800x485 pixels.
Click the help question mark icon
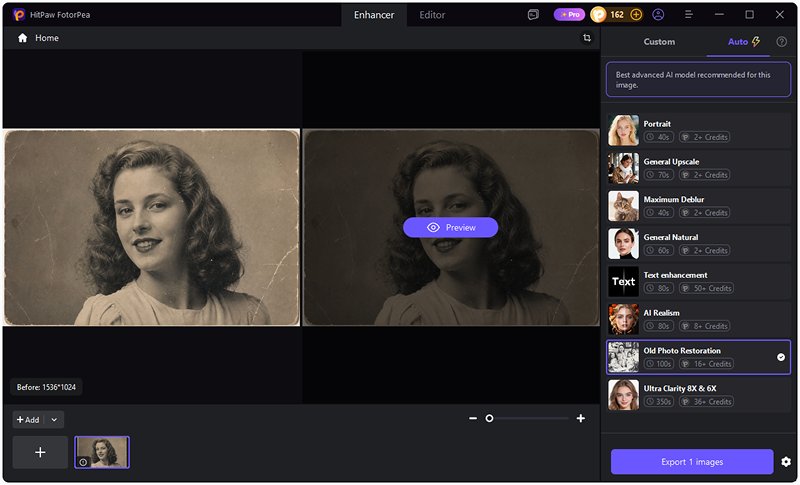781,42
